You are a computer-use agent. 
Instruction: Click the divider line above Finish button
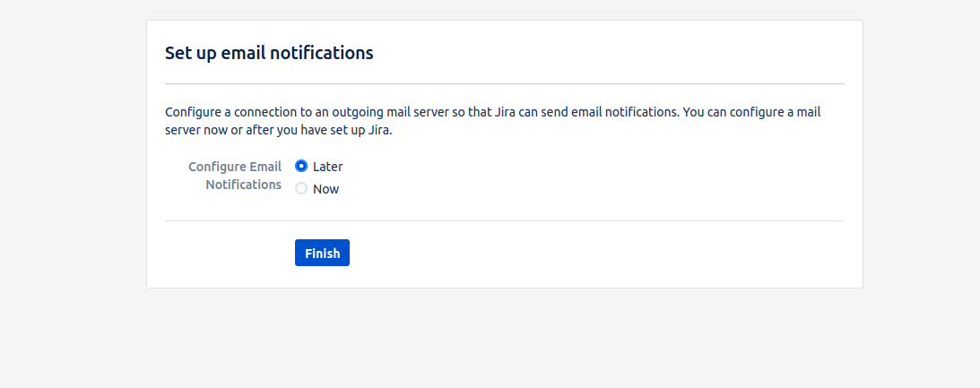pyautogui.click(x=504, y=220)
